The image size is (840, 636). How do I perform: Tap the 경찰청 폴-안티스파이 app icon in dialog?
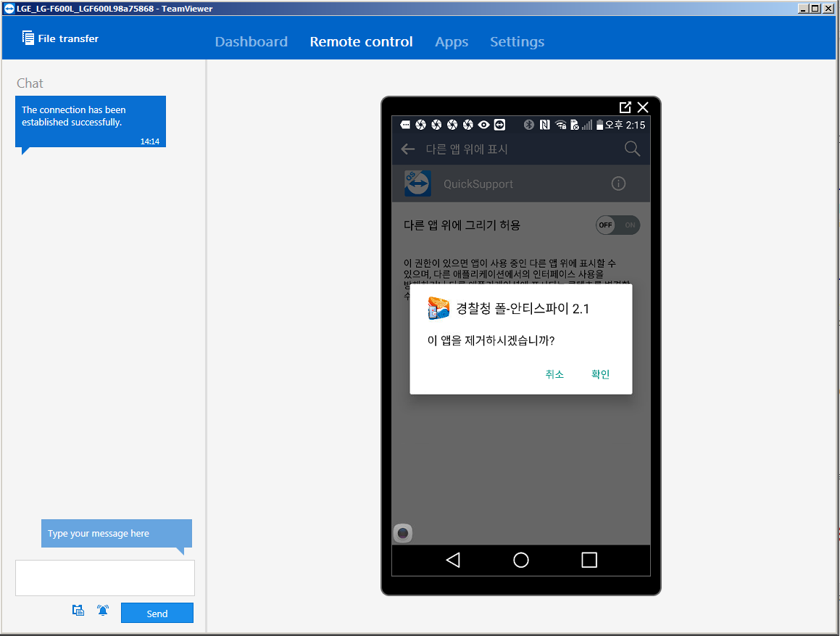(438, 308)
